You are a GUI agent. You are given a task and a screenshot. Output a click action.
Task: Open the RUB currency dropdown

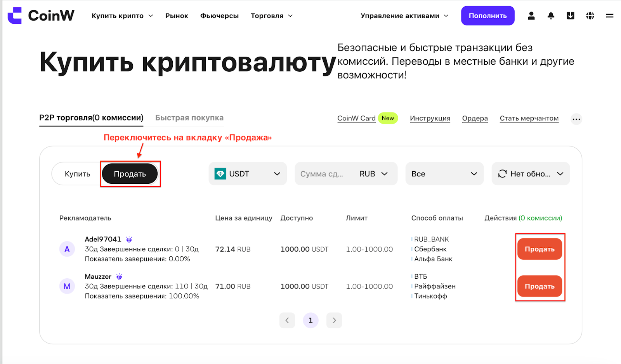click(x=374, y=174)
